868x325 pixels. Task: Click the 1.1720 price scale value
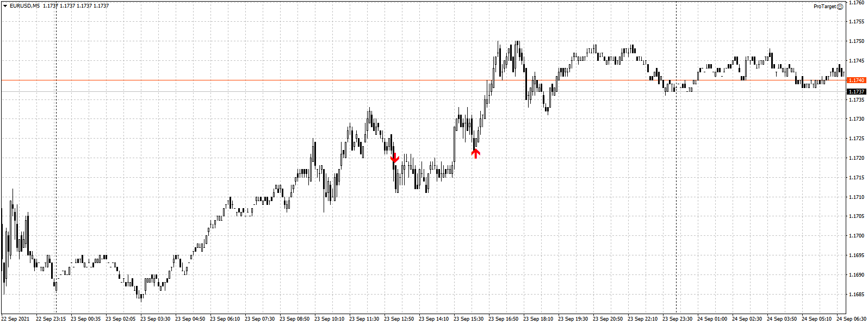(857, 158)
